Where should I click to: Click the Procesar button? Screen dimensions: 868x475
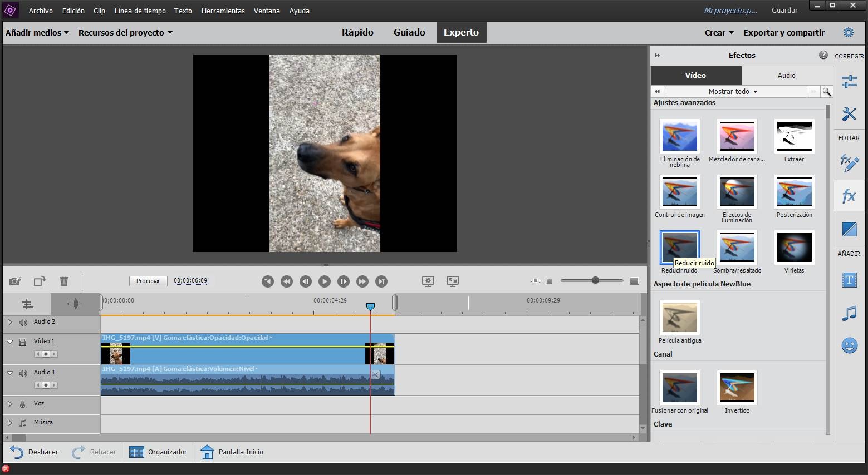tap(148, 281)
